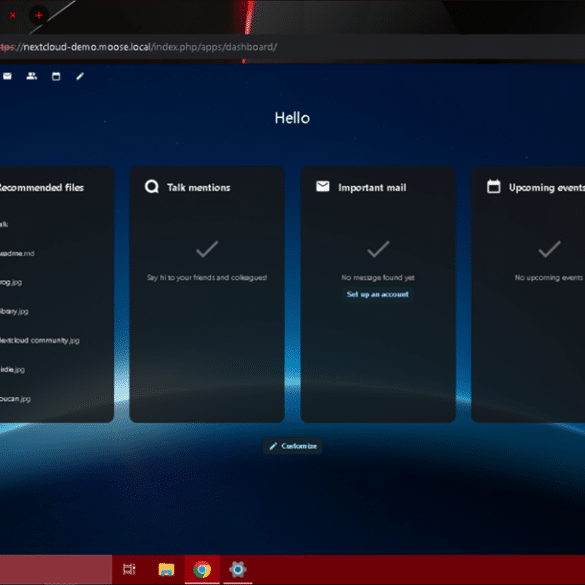Open the Notes pencil icon in header
Viewport: 585px width, 585px height.
pos(80,76)
